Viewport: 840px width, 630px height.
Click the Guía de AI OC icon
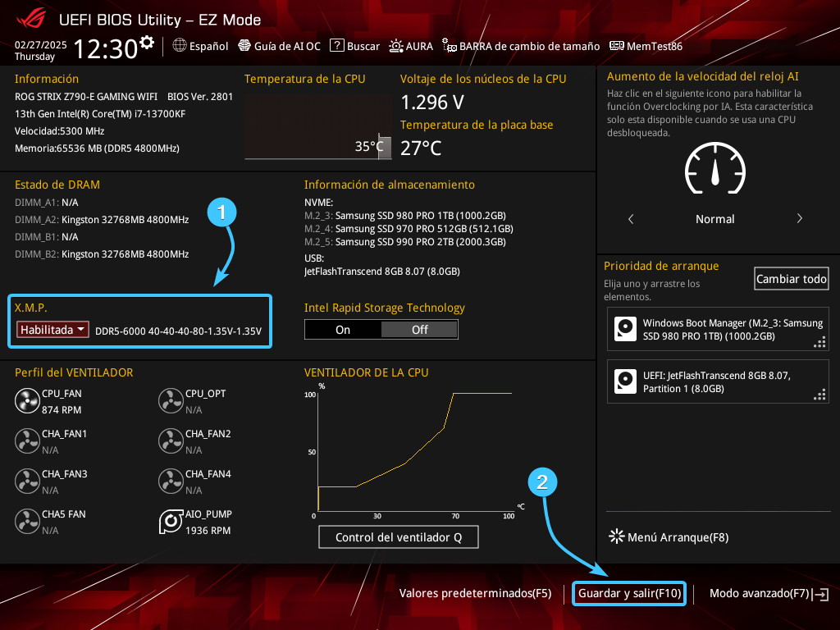(244, 46)
